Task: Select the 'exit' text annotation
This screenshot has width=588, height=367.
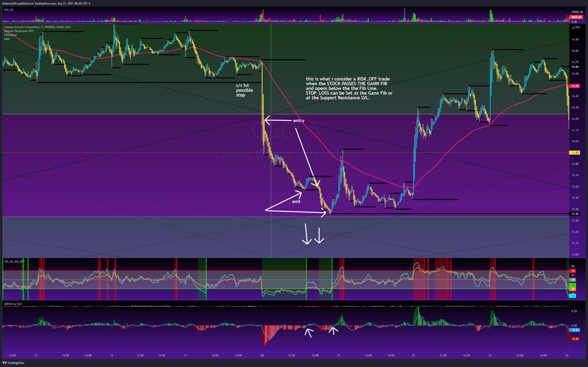Action: click(296, 201)
